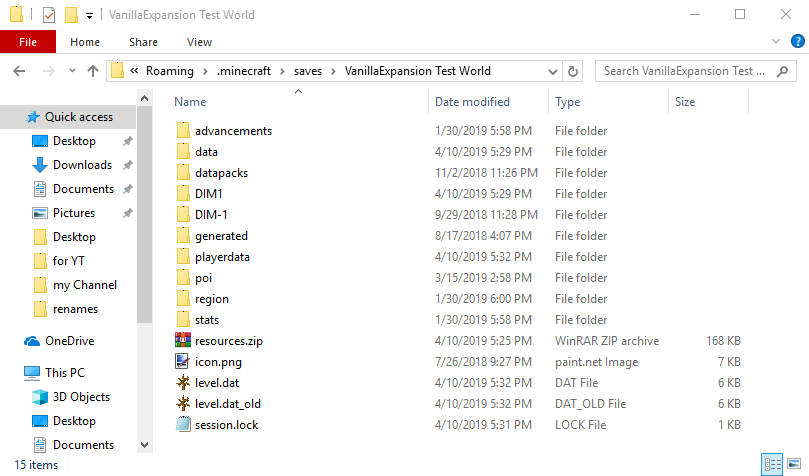The width and height of the screenshot is (809, 476).
Task: Select the level.dat_old file icon
Action: pos(183,404)
